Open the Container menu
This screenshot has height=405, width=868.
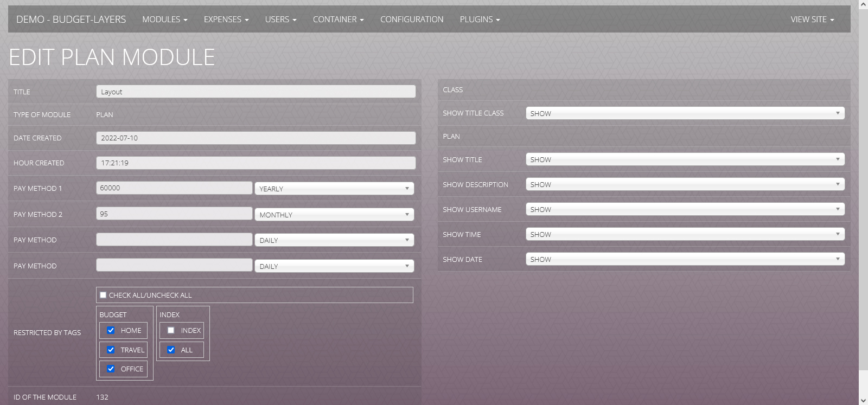pos(338,20)
